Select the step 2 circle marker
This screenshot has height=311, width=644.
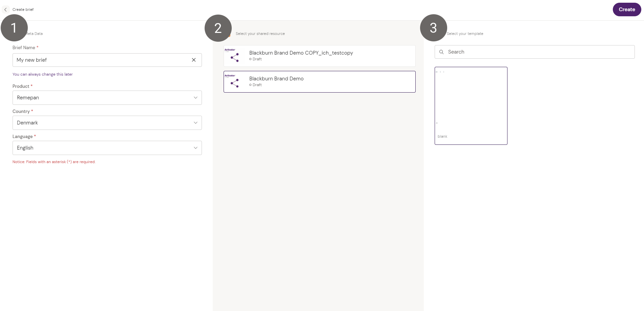click(218, 28)
